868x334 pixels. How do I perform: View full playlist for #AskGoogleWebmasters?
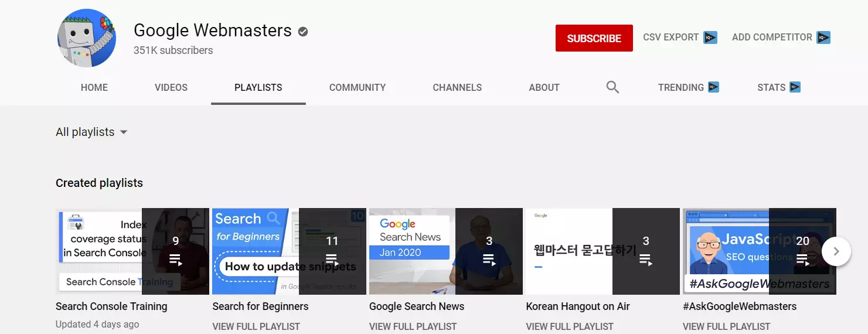pos(727,326)
